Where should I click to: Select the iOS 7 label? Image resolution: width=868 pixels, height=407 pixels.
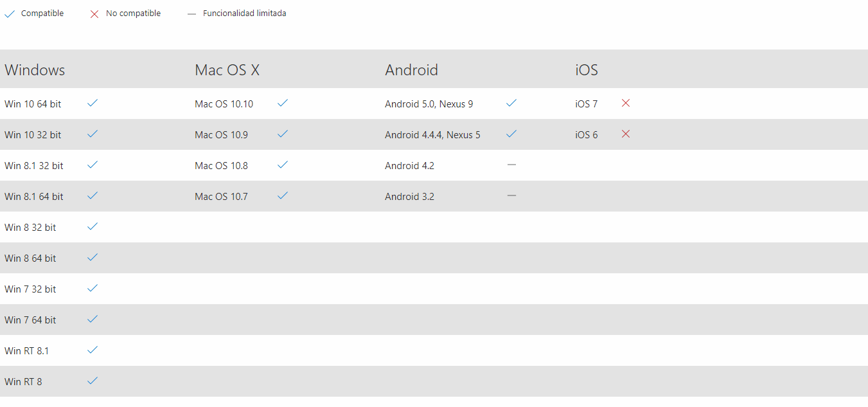click(x=587, y=104)
